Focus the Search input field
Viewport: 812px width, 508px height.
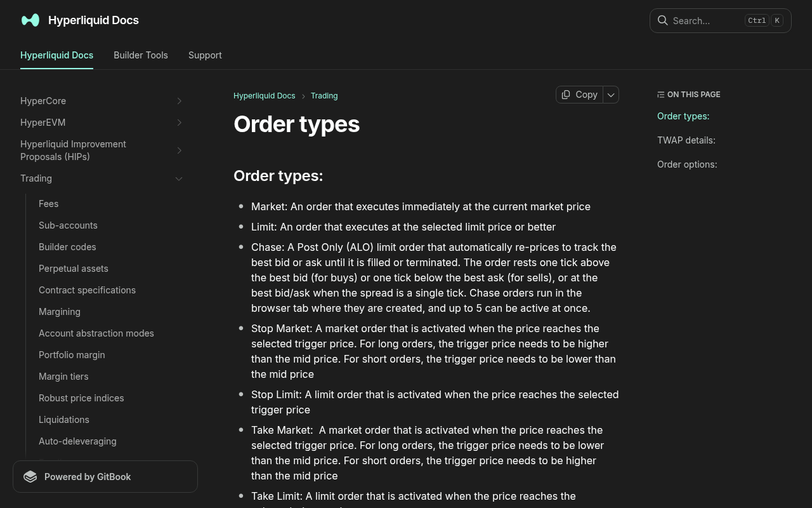(x=721, y=20)
